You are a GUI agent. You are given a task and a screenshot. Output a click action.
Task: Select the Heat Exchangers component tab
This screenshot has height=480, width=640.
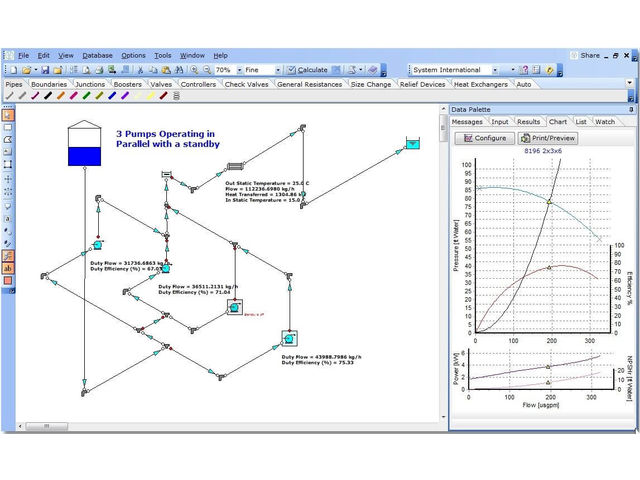click(481, 84)
